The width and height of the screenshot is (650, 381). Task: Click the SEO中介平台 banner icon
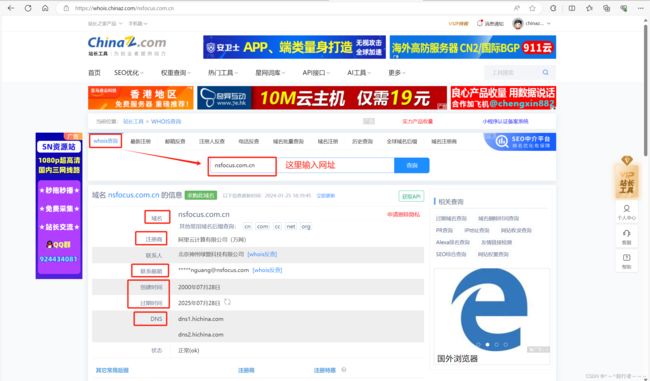[502, 141]
